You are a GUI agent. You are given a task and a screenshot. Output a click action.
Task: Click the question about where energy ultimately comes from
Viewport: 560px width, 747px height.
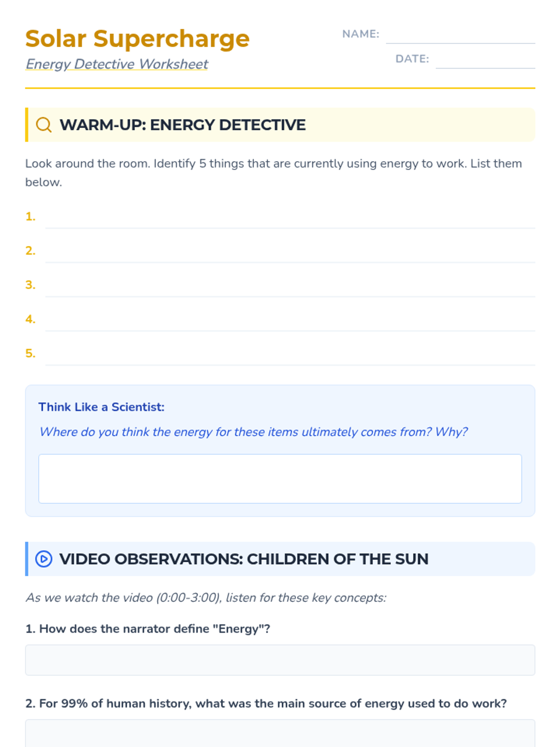point(253,432)
